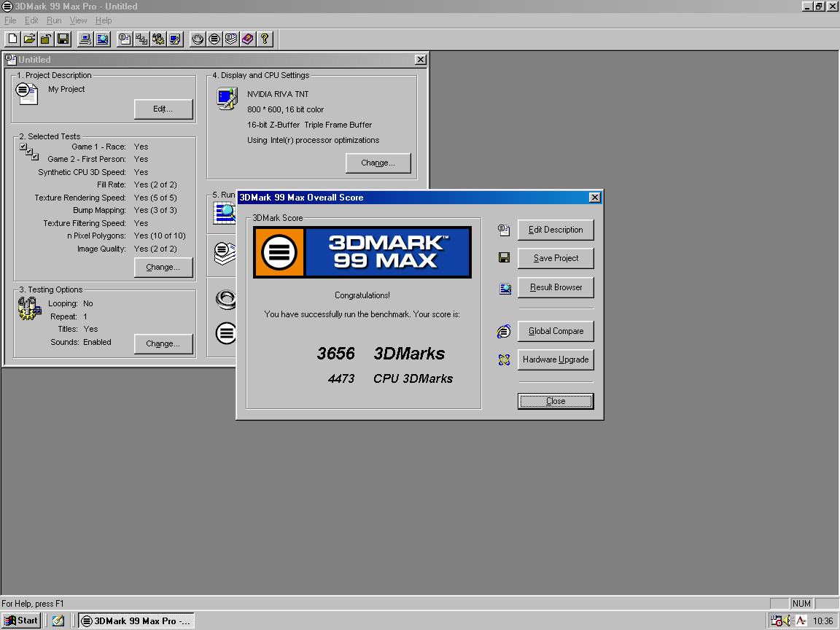The width and height of the screenshot is (840, 630).
Task: Click the '800 * 600, 16 bit color' text
Action: click(286, 109)
